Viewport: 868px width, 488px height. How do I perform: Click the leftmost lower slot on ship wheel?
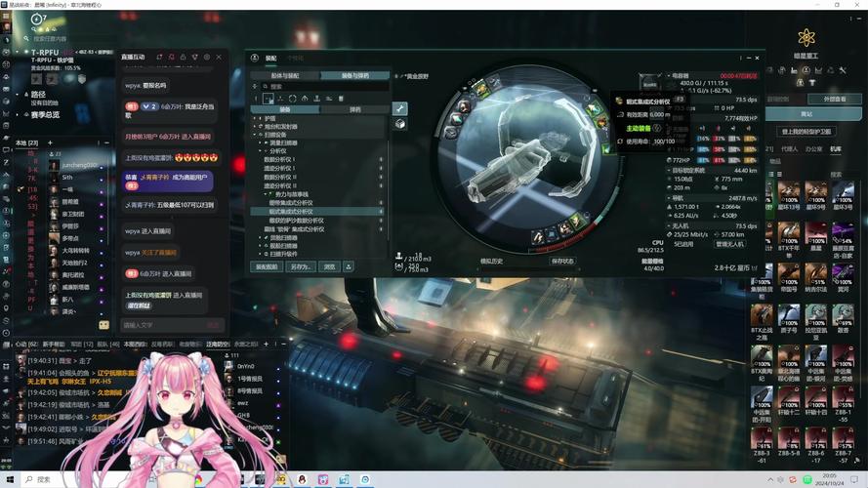click(538, 237)
